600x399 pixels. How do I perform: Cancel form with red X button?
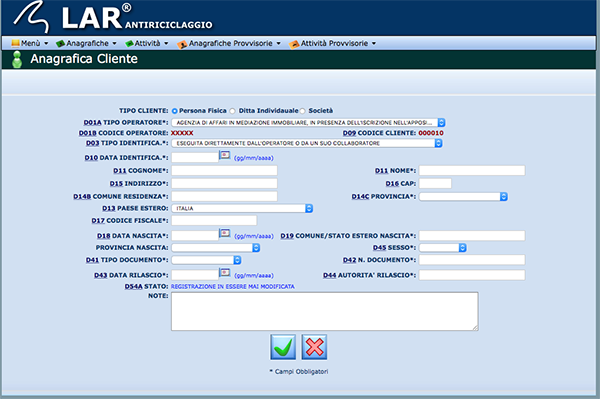point(314,347)
